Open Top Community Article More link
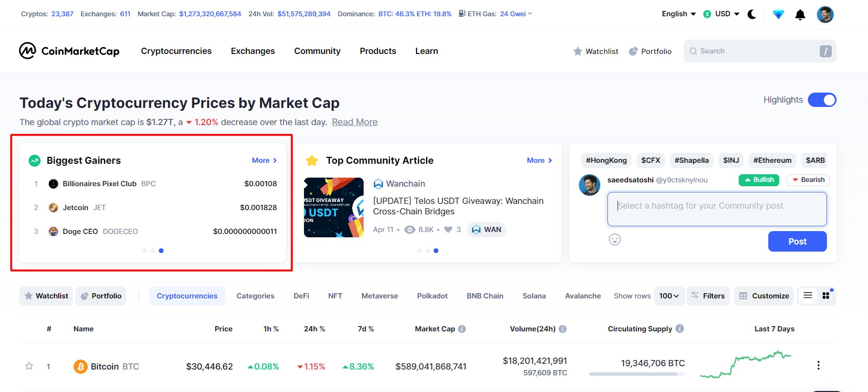Viewport: 868px width, 392px height. tap(539, 160)
